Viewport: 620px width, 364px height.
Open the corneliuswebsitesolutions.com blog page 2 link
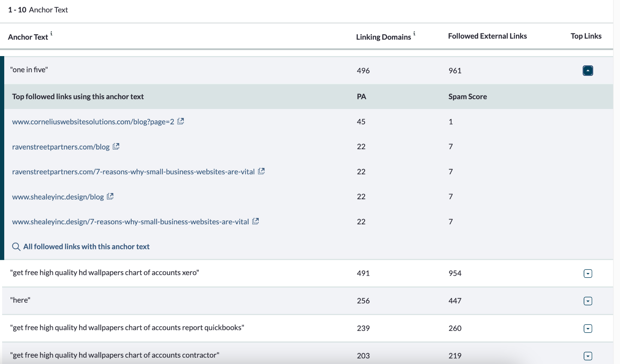(x=94, y=121)
